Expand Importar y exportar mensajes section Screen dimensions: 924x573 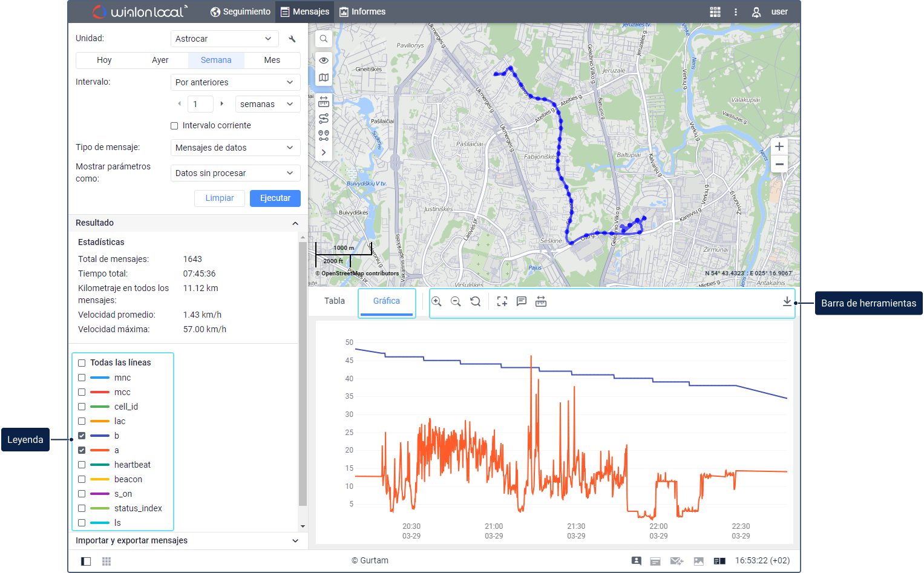coord(188,540)
